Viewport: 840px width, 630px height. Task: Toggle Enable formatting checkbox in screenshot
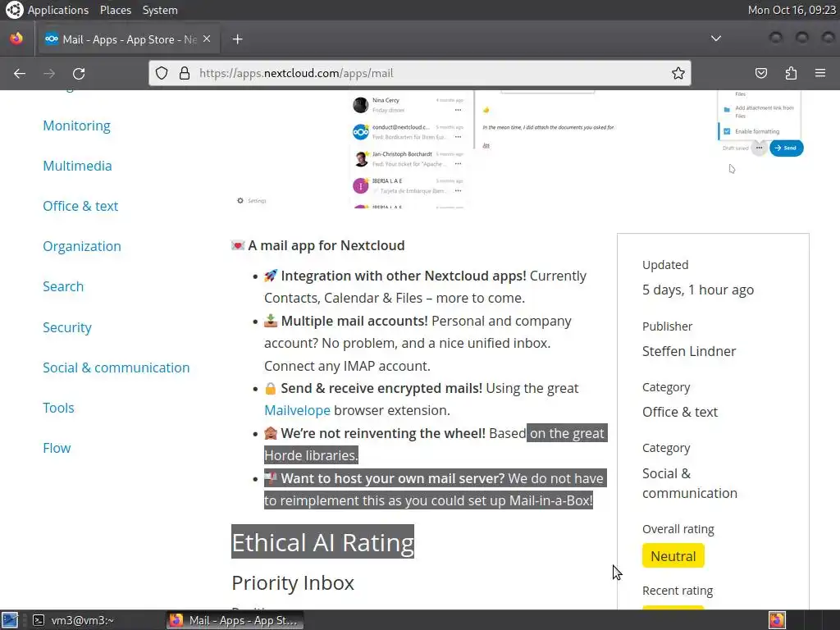click(727, 131)
